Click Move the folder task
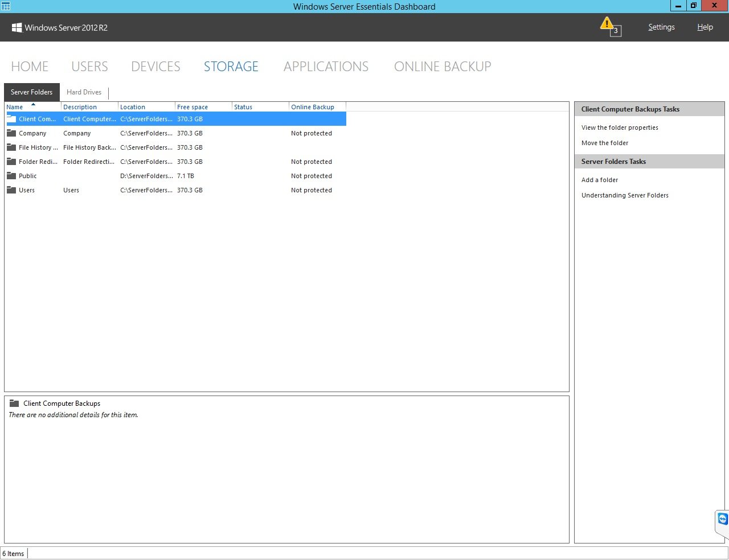This screenshot has height=560, width=729. (x=605, y=143)
